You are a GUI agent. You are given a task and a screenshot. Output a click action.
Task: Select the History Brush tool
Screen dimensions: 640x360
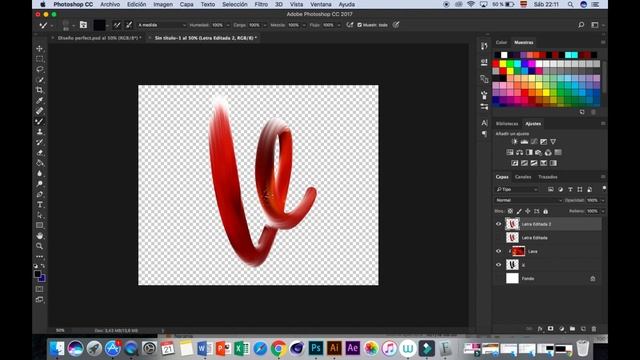40,142
